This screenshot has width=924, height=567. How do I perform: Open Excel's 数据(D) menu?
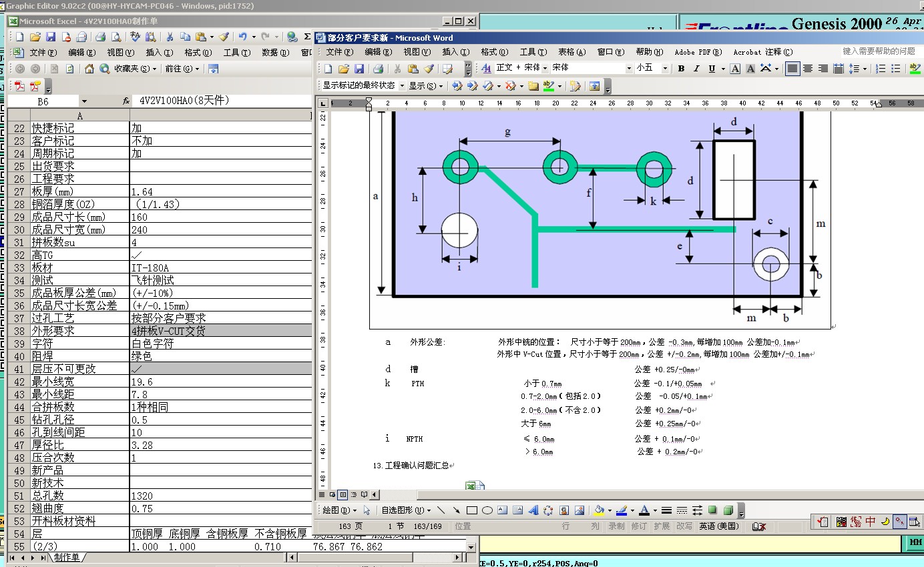[x=276, y=53]
